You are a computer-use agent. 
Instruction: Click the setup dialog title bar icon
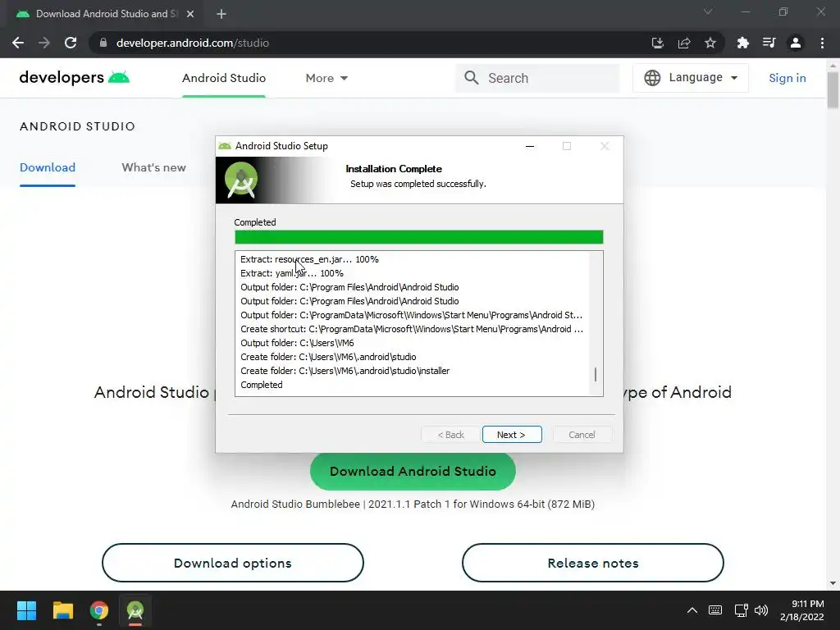(x=225, y=146)
